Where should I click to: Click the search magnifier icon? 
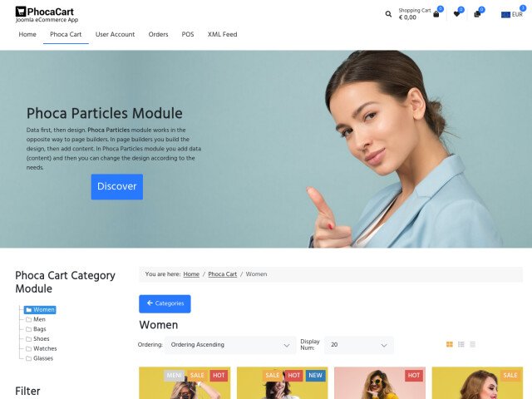coord(388,14)
